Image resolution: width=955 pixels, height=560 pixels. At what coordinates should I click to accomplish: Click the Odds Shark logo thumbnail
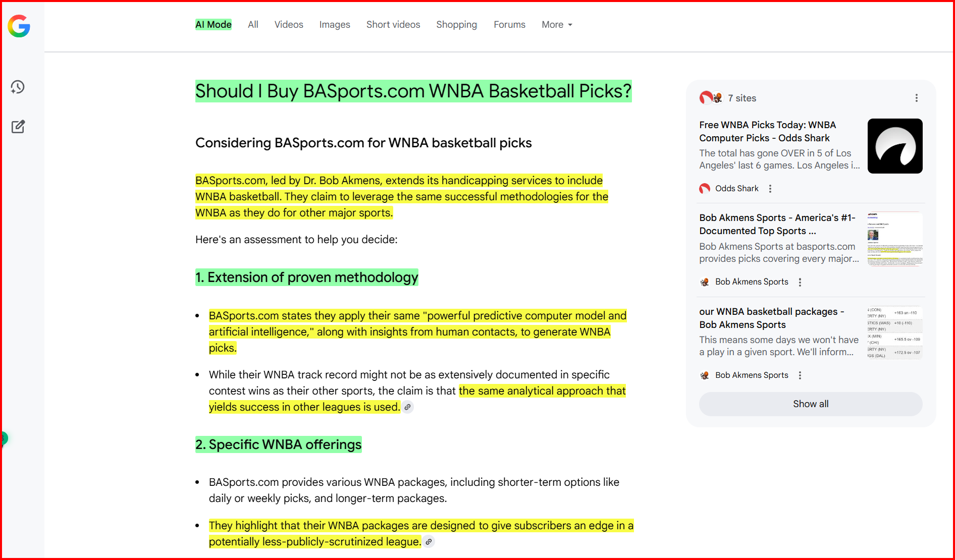[x=894, y=146]
